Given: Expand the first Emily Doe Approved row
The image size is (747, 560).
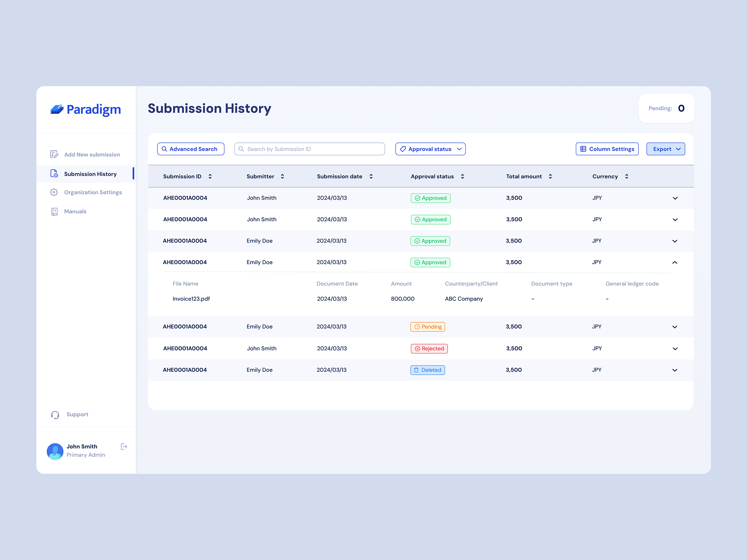Looking at the screenshot, I should [x=674, y=241].
